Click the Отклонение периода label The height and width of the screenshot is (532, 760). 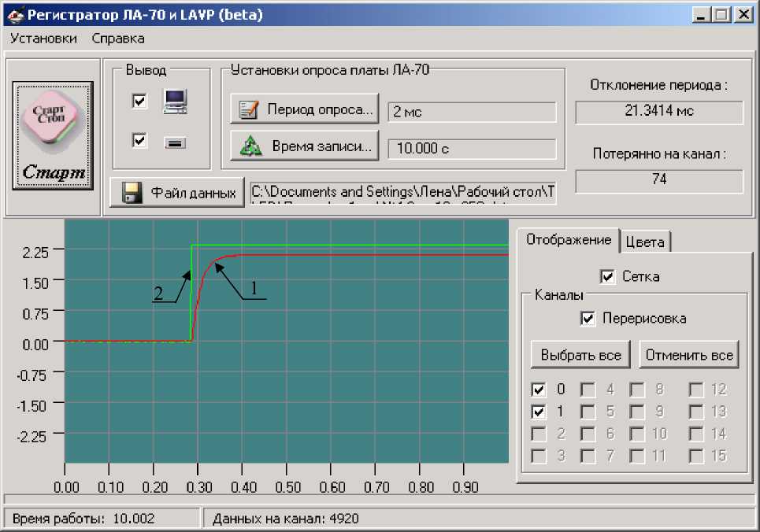pos(658,85)
